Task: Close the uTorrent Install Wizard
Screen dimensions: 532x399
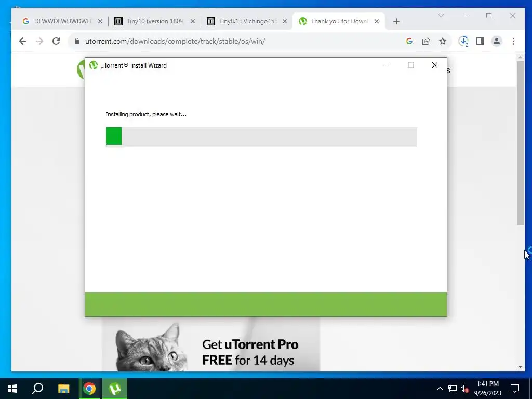Action: pyautogui.click(x=435, y=65)
